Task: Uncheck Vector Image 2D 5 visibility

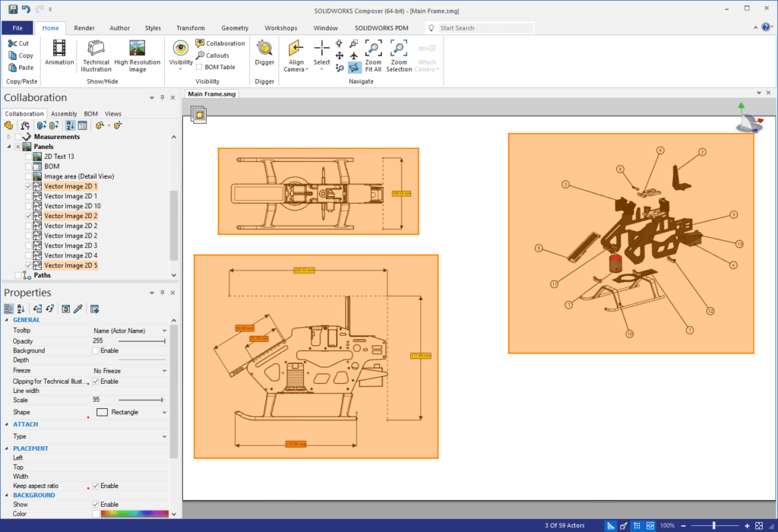Action: pos(28,264)
